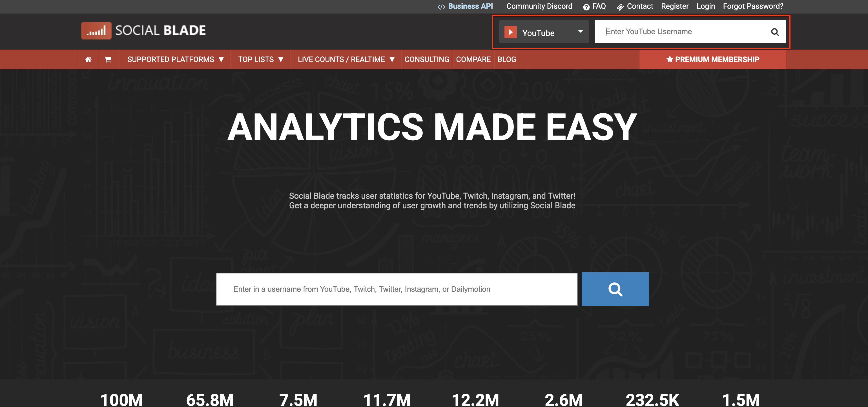Visit the Blog menu item
Image resolution: width=868 pixels, height=407 pixels.
pos(506,59)
